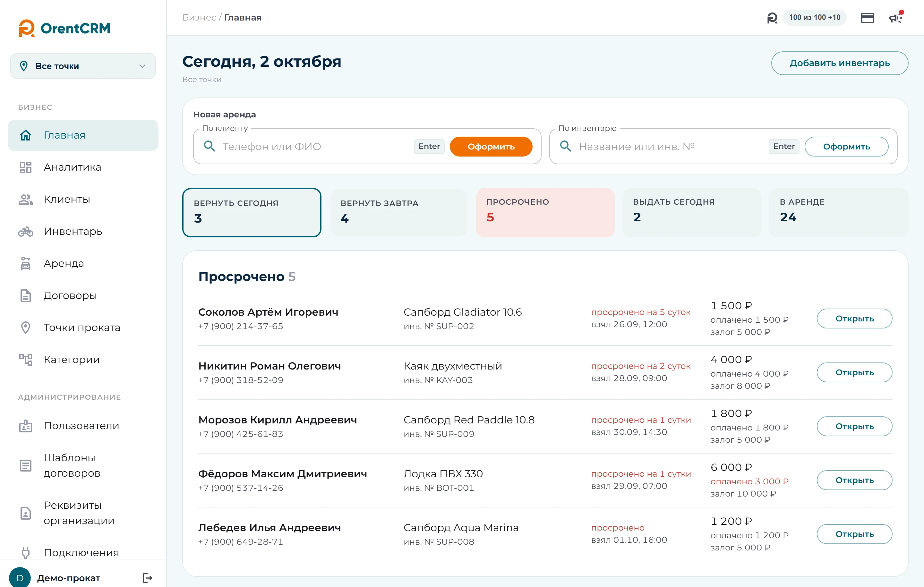Screen dimensions: 924x587
Task: Click Лодка ПВХ 330 item name
Action: point(443,474)
